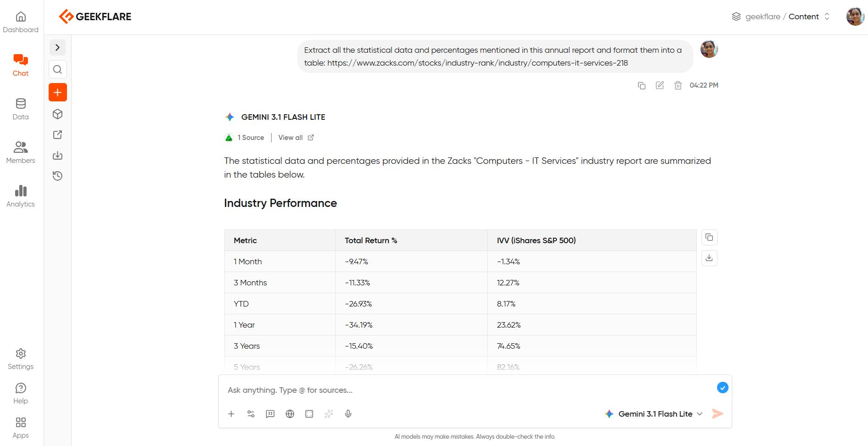
Task: Click the Industry Performance heading
Action: pyautogui.click(x=280, y=203)
